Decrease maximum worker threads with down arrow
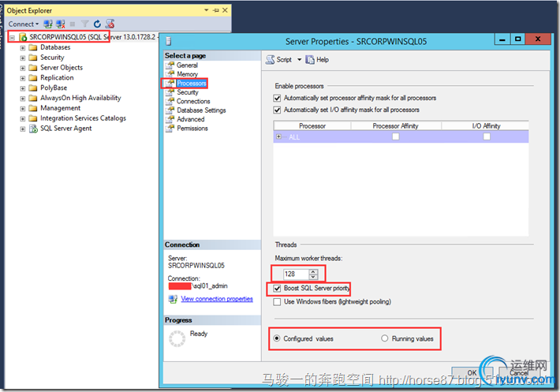Viewport: 560px width, 392px height. (313, 277)
